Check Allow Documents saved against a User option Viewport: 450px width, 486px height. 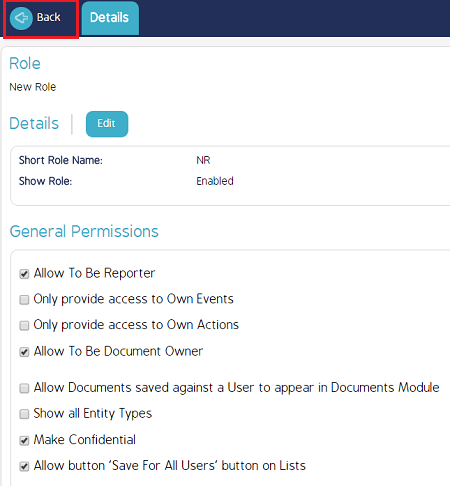coord(24,388)
